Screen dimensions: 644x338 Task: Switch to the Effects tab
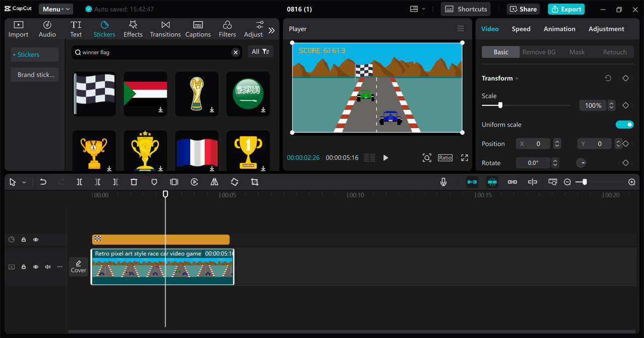point(133,29)
